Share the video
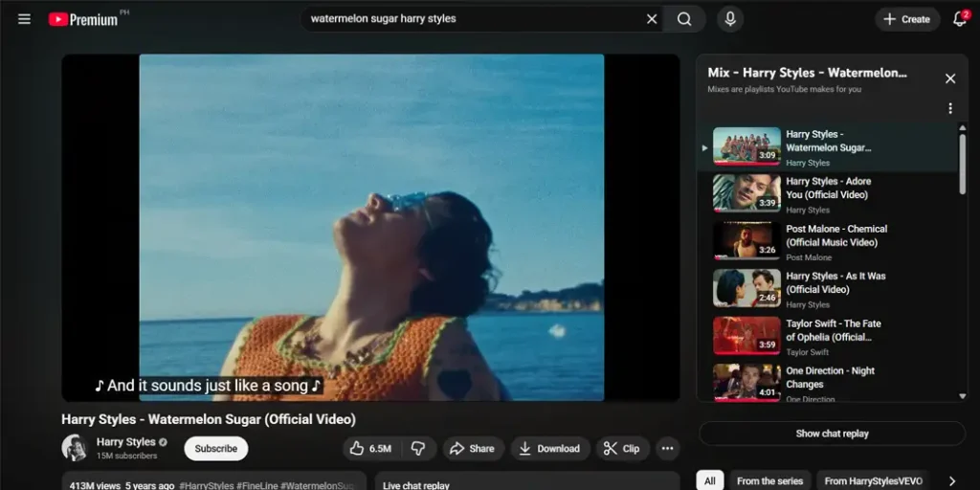980x490 pixels. pyautogui.click(x=473, y=448)
